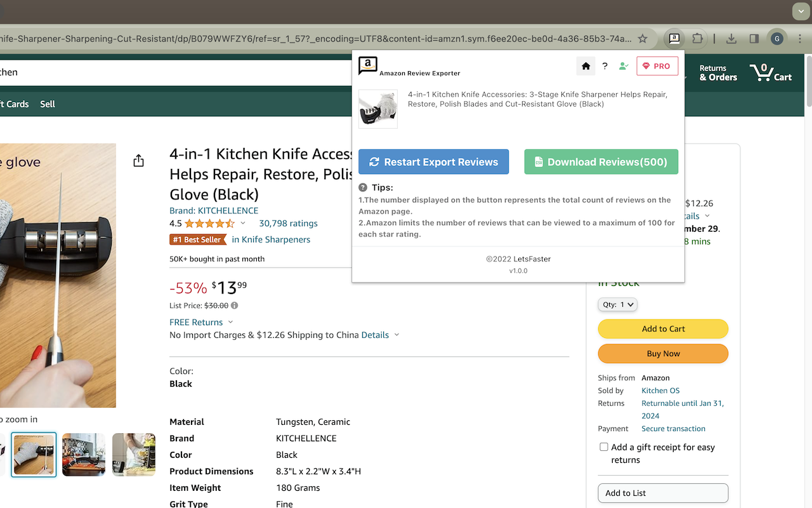Expand the 30,798 ratings star dropdown

pos(243,224)
